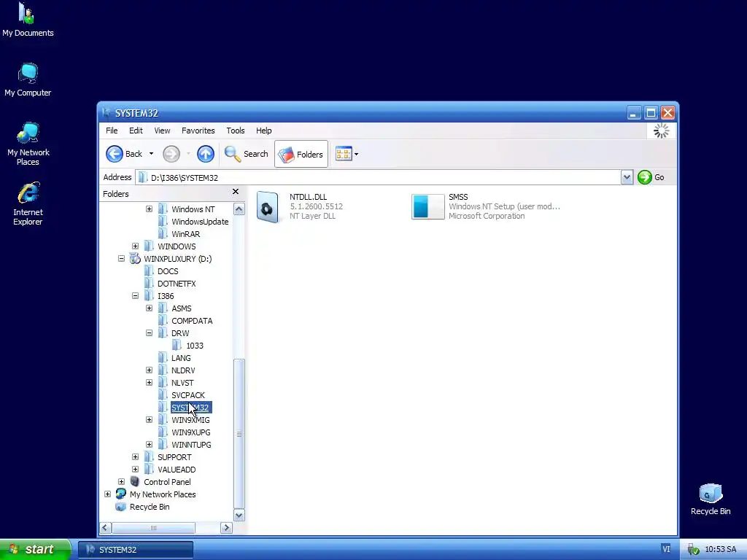The width and height of the screenshot is (747, 560).
Task: Click the taskbar clock 10:53 SA
Action: coord(720,550)
